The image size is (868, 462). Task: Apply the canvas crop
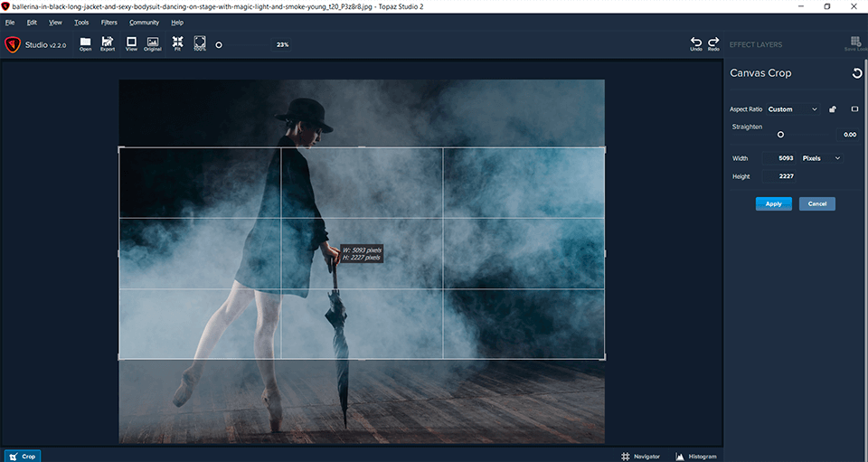click(773, 203)
